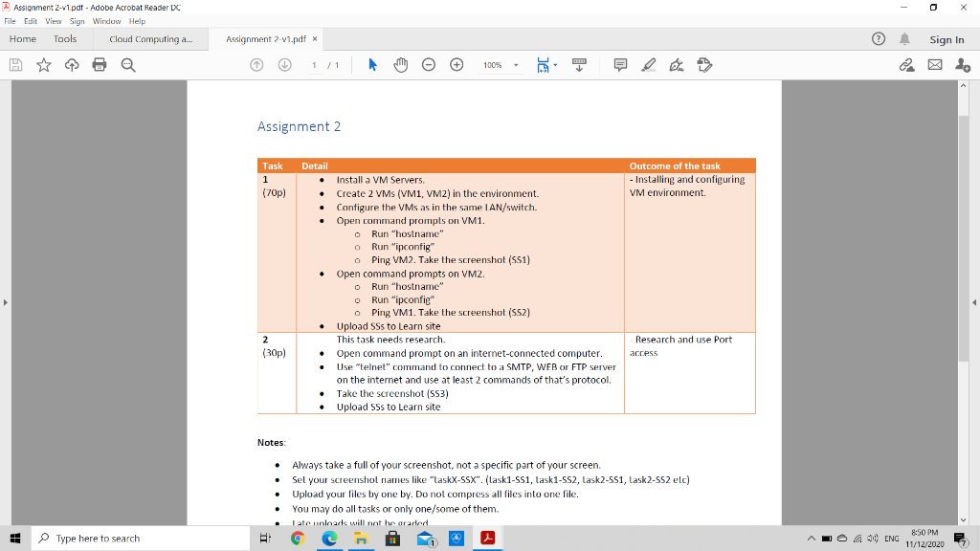Click the taskbar search box
This screenshot has height=551, width=980.
(x=141, y=538)
